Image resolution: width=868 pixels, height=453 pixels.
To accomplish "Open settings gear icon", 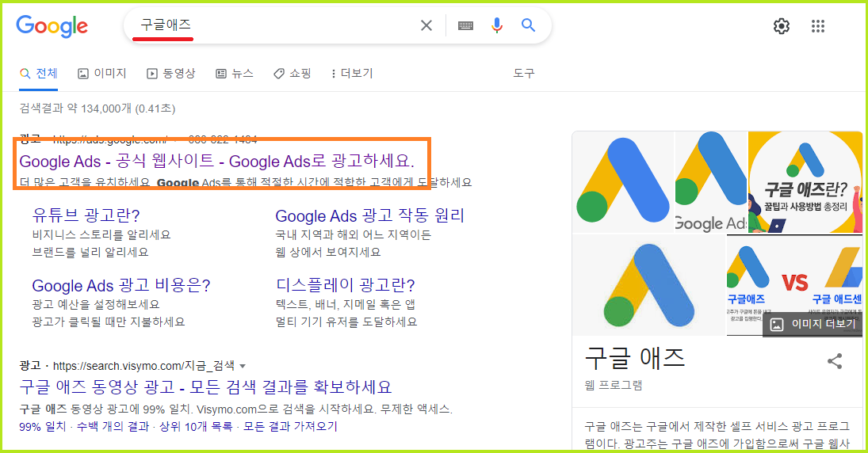I will (781, 26).
